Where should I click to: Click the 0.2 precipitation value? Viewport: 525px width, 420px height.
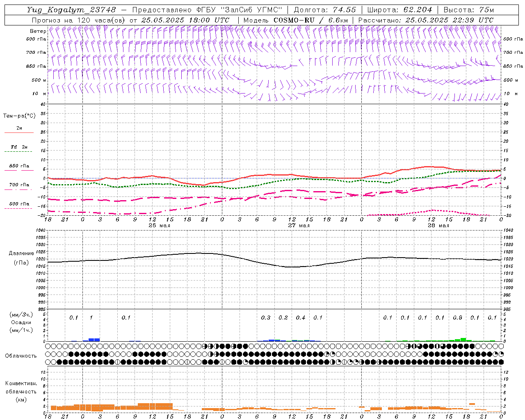tap(283, 318)
